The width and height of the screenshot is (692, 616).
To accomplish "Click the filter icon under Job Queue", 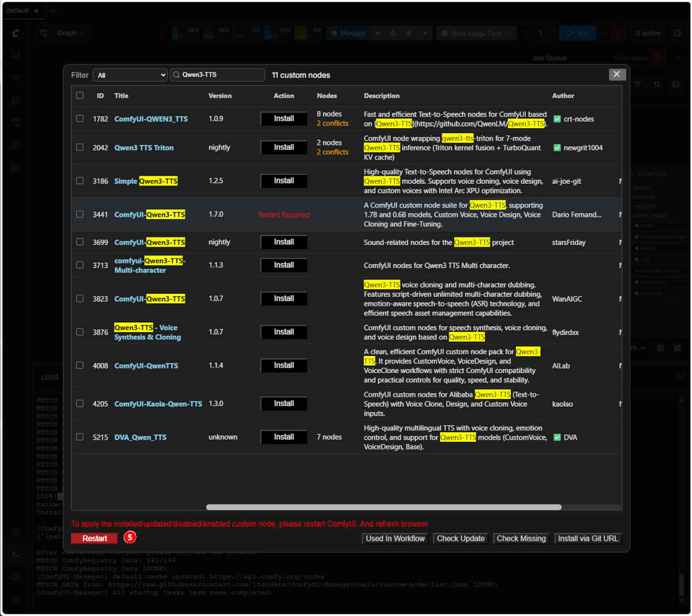I will point(638,84).
